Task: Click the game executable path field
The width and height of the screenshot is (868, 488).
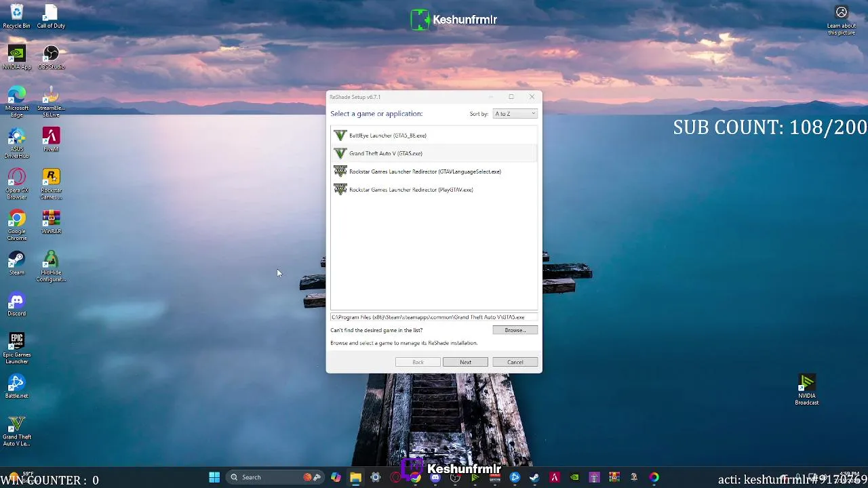Action: (x=434, y=317)
